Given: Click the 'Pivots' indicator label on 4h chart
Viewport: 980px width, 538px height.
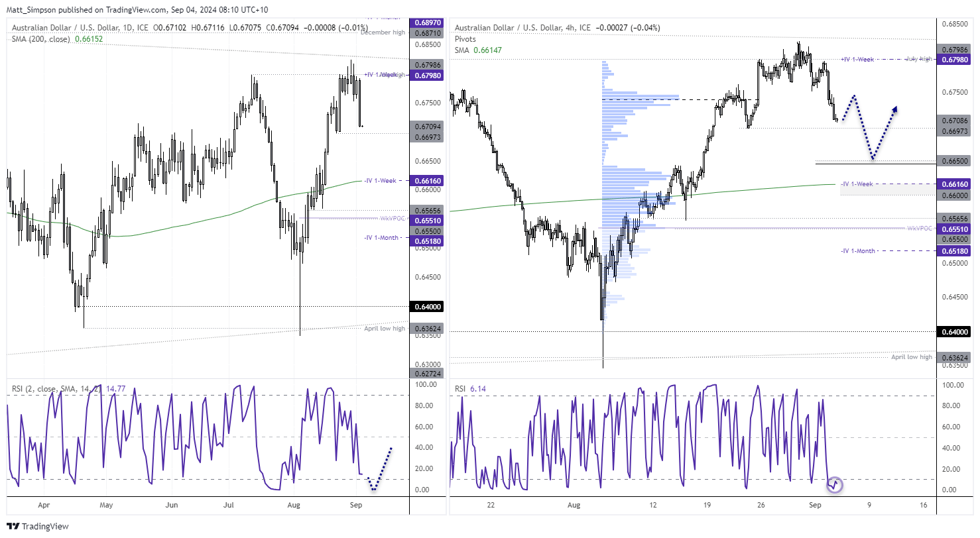Looking at the screenshot, I should (x=465, y=39).
